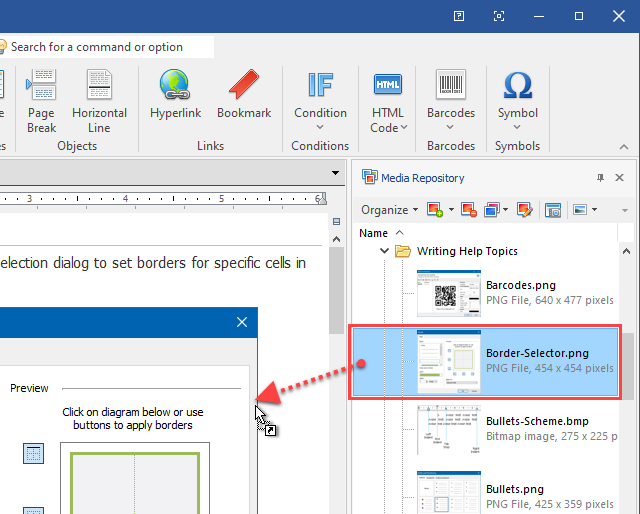Select the Border-Selector.png item
Image resolution: width=640 pixels, height=514 pixels.
(485, 362)
